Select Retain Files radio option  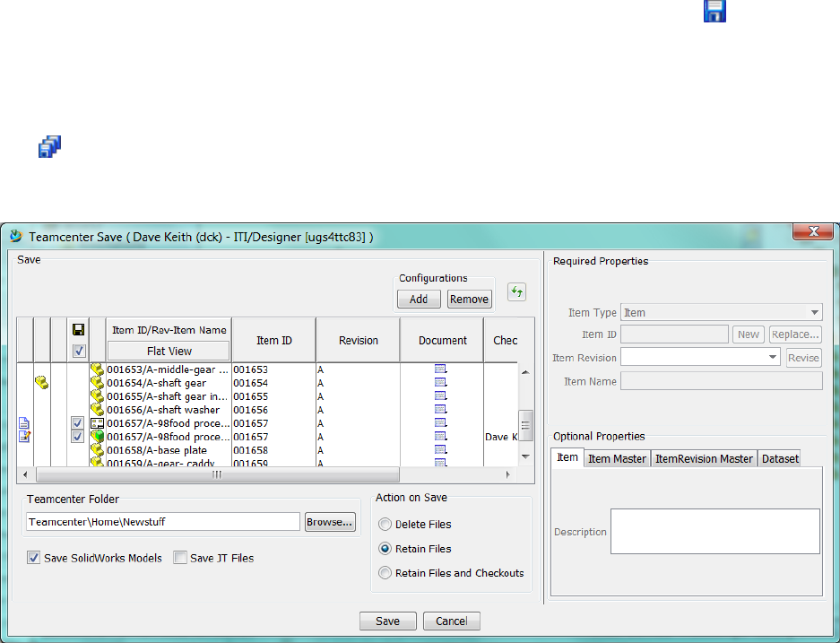click(x=385, y=549)
